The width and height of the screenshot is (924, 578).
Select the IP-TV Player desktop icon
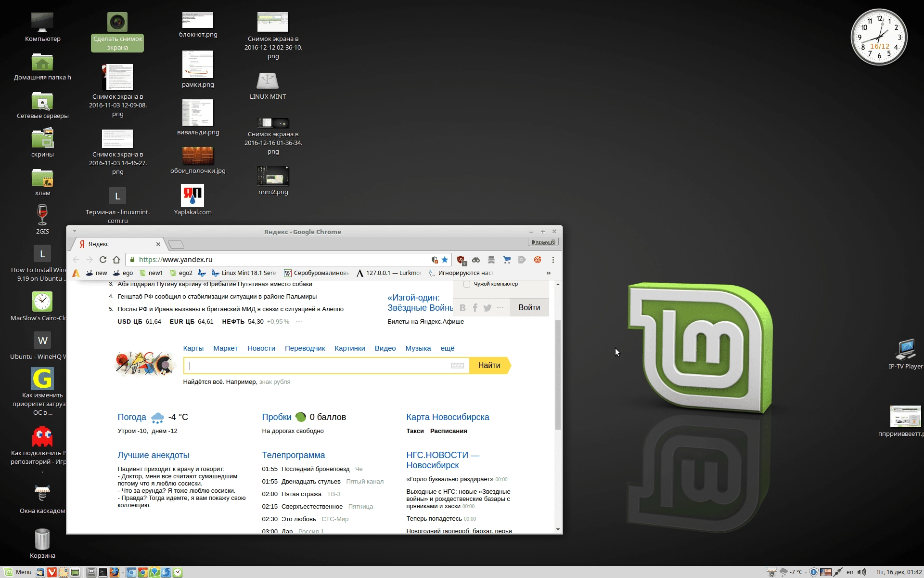905,354
